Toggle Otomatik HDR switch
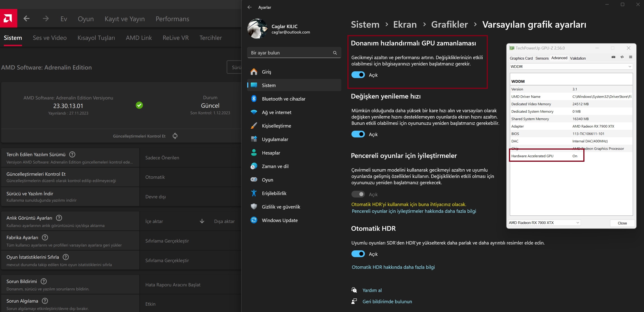This screenshot has width=644, height=312. point(358,254)
